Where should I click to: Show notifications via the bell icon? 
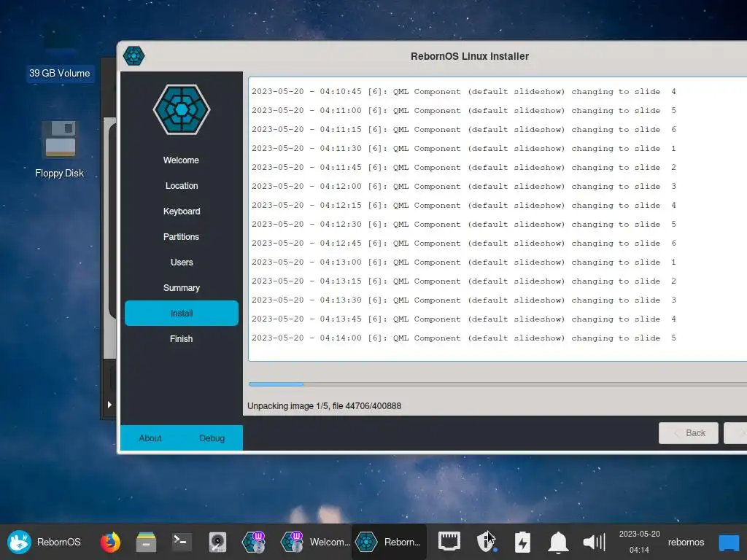pos(558,542)
